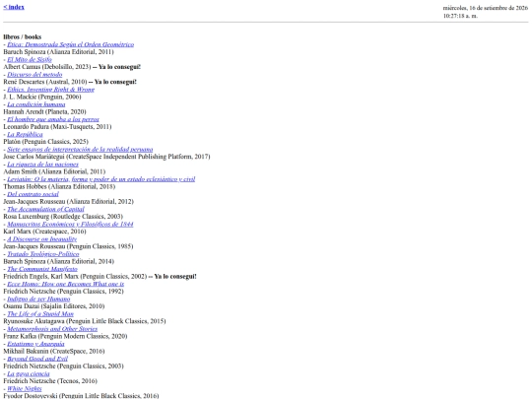Click 'Mikhail Bakunin (CreateSpace, 2016)' text
The image size is (532, 399).
pyautogui.click(x=54, y=351)
